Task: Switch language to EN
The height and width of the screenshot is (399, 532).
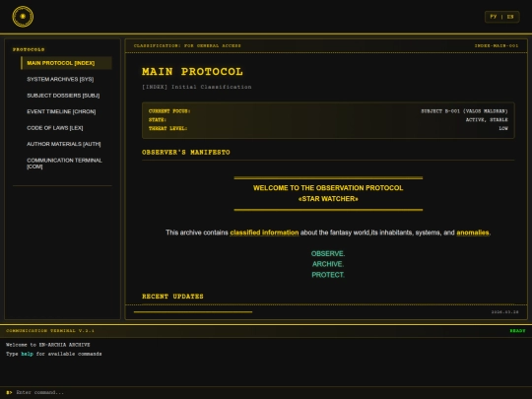Action: (510, 17)
